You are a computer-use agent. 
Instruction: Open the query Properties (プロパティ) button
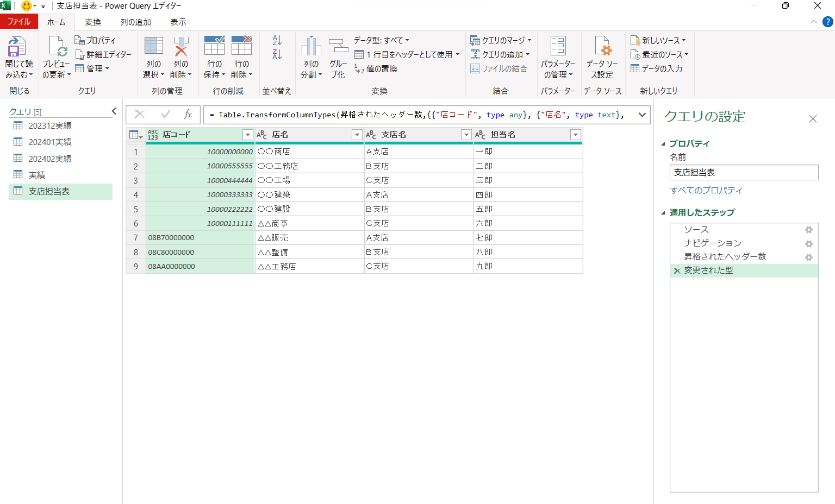point(95,40)
